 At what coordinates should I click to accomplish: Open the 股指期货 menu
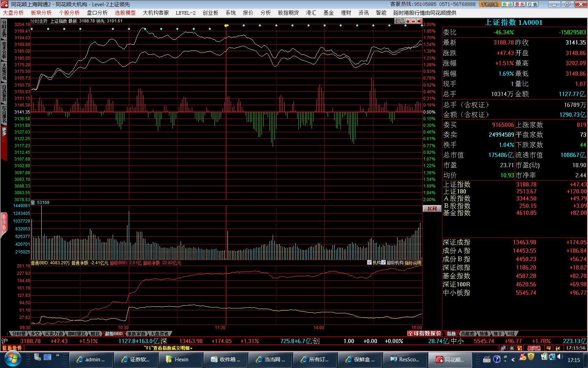pyautogui.click(x=288, y=13)
